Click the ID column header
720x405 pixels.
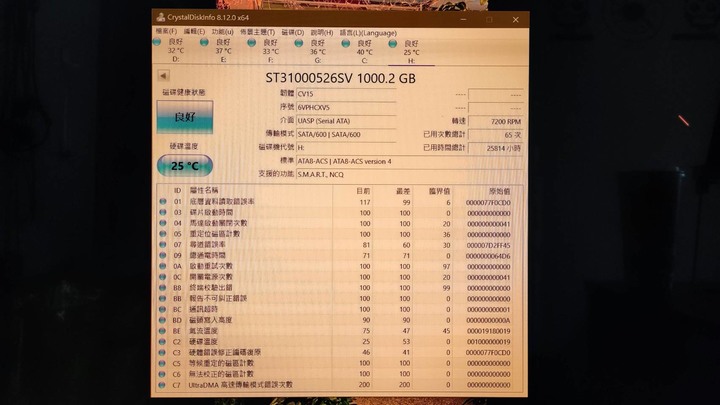click(177, 191)
